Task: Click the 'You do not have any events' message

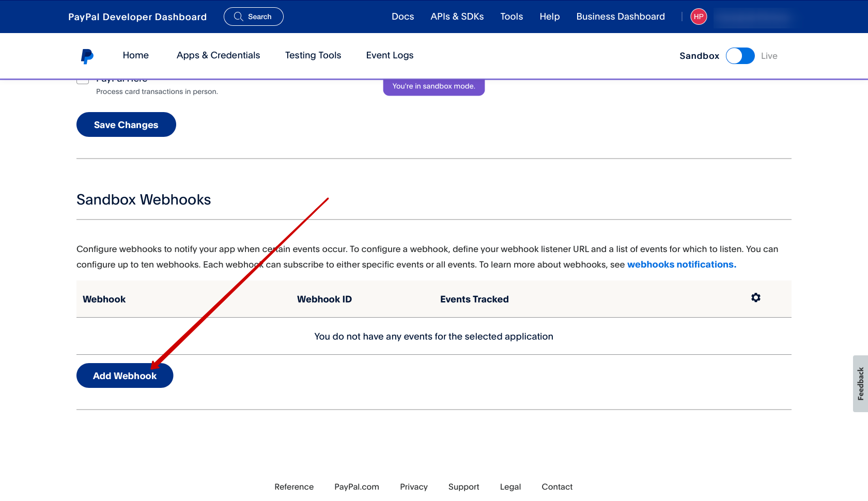Action: click(x=433, y=336)
